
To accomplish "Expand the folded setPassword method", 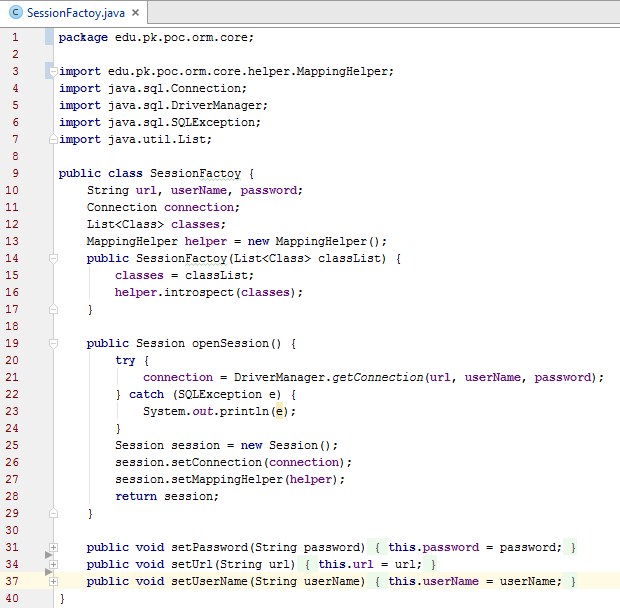I will 53,548.
